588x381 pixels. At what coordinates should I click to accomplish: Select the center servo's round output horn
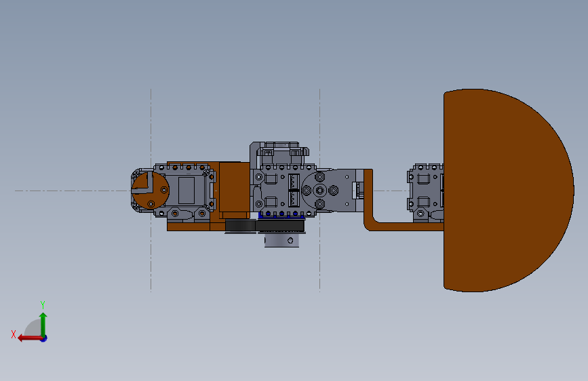click(x=319, y=190)
